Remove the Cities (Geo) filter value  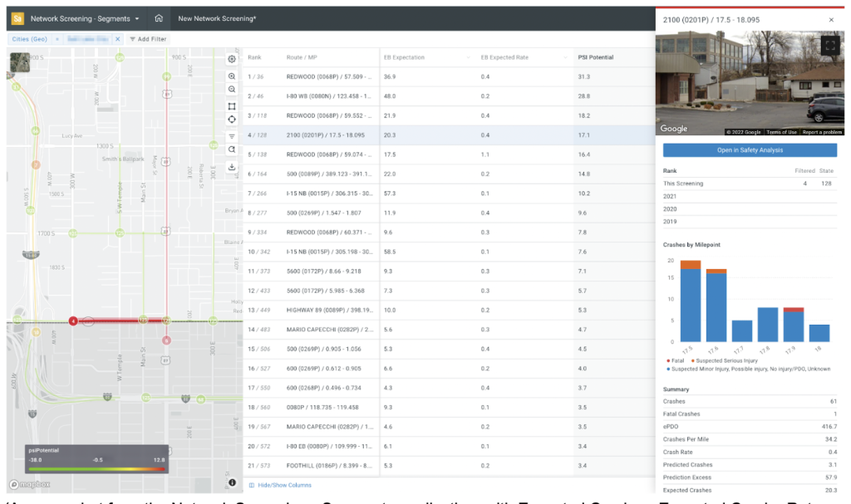117,39
